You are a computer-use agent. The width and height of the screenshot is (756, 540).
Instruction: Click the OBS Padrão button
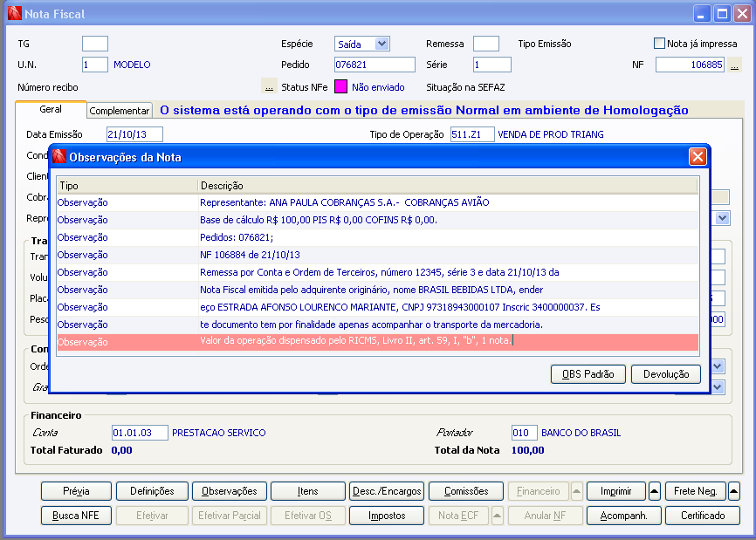(588, 373)
